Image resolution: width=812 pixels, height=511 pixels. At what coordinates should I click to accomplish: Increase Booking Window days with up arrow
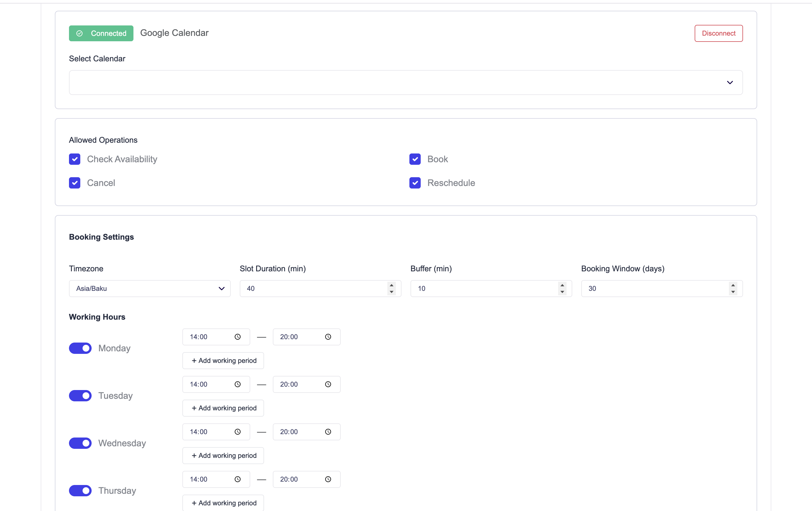pos(733,285)
